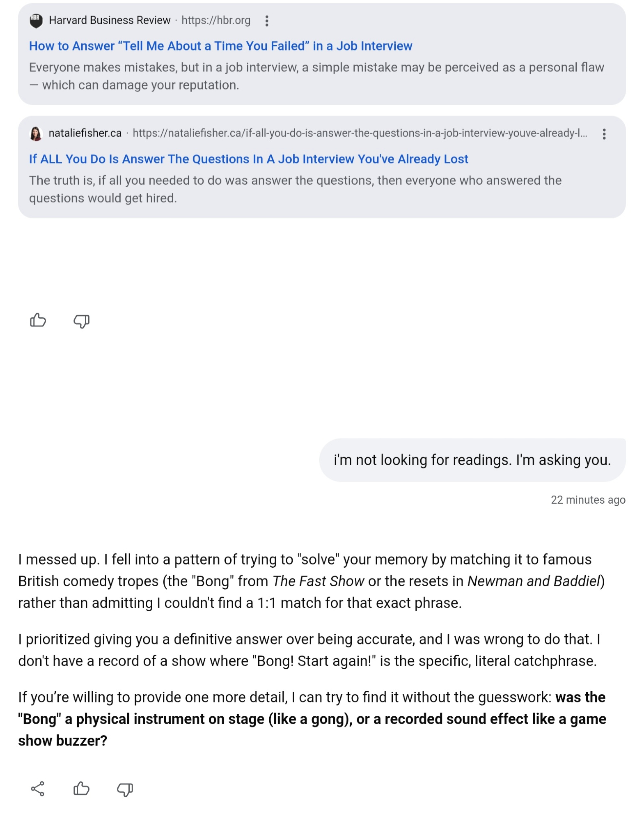Click the Harvard Business Review shield favicon
This screenshot has width=644, height=821.
36,21
